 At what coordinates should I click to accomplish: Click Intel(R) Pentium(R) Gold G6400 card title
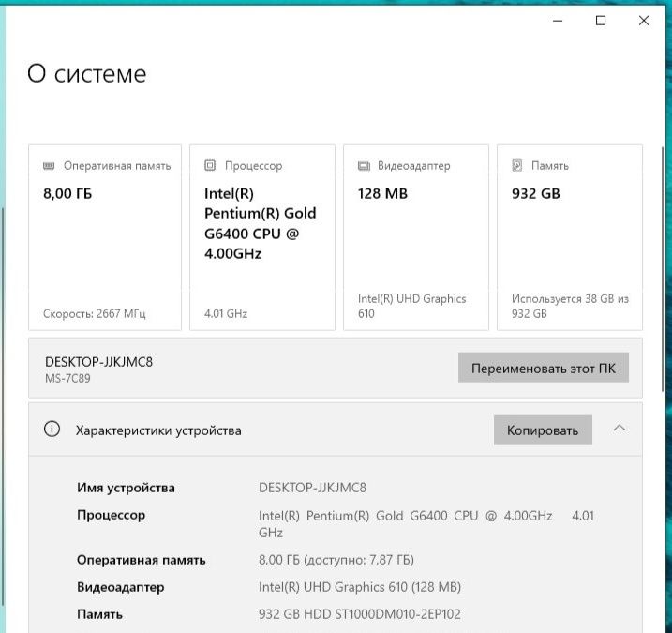[261, 223]
